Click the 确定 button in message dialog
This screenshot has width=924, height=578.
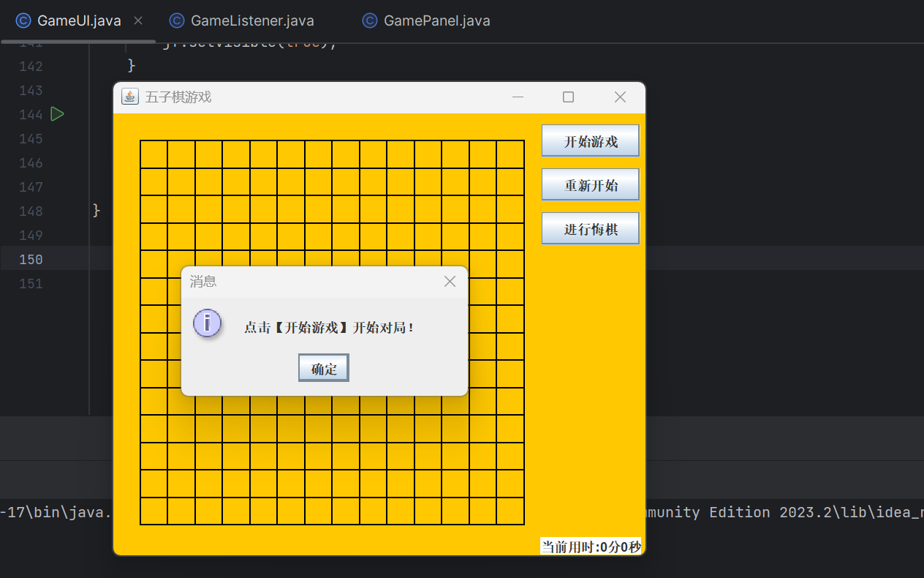(324, 368)
